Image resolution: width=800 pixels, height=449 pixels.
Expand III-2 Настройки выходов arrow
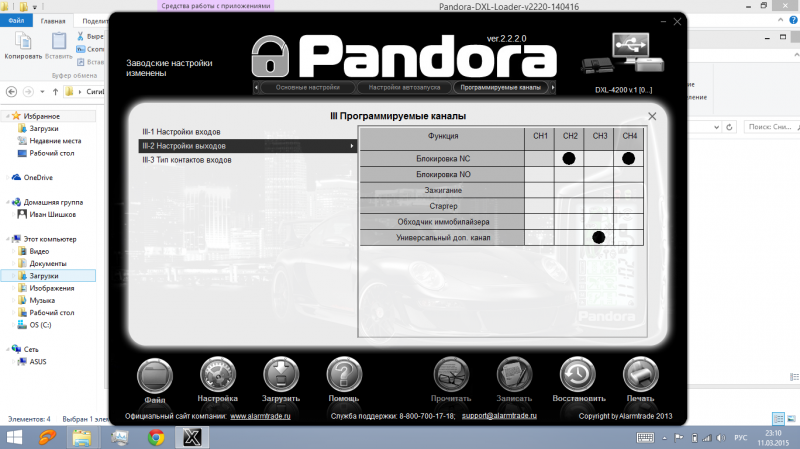351,146
